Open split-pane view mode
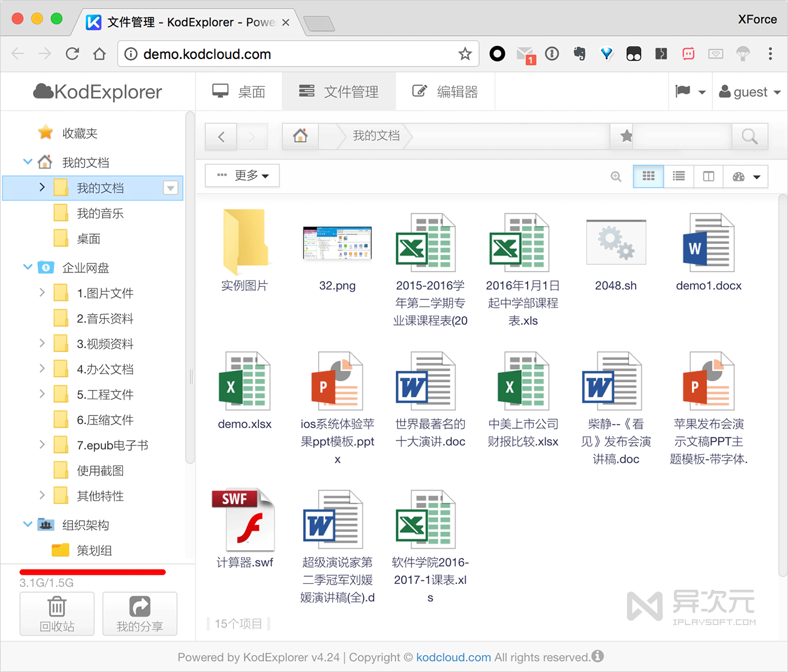Screen dimensions: 788x672 [x=708, y=176]
